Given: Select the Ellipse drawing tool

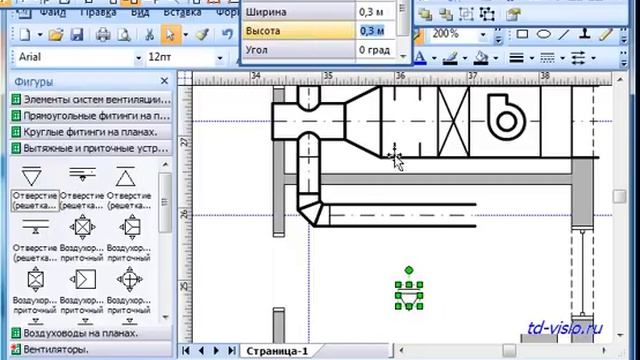Looking at the screenshot, I should click(x=543, y=34).
